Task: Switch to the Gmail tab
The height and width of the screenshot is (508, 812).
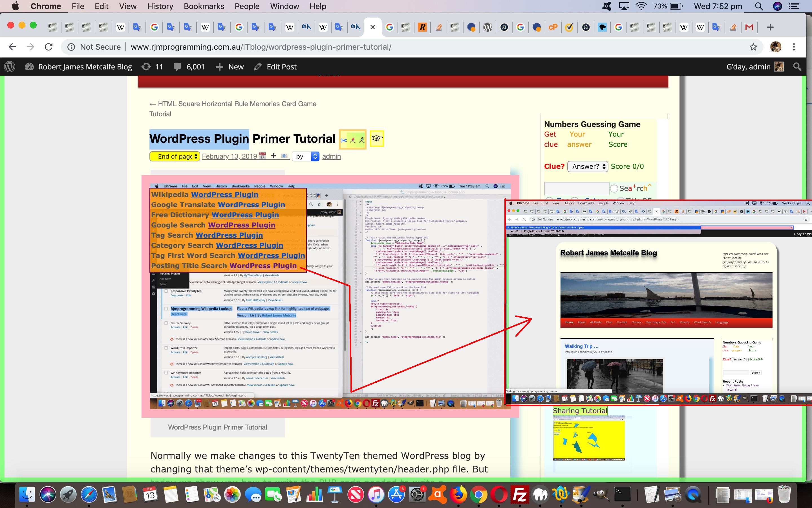Action: point(749,27)
